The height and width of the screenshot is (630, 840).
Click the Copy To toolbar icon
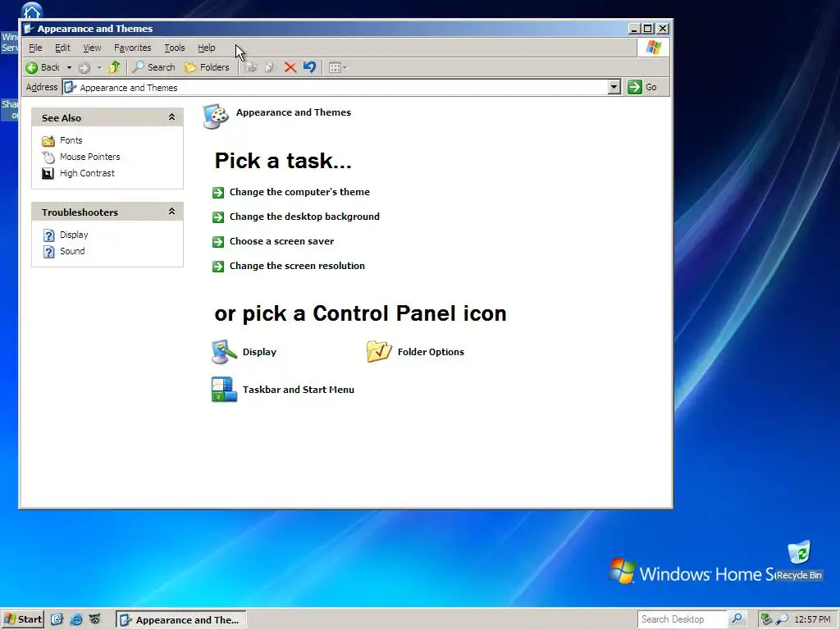271,67
